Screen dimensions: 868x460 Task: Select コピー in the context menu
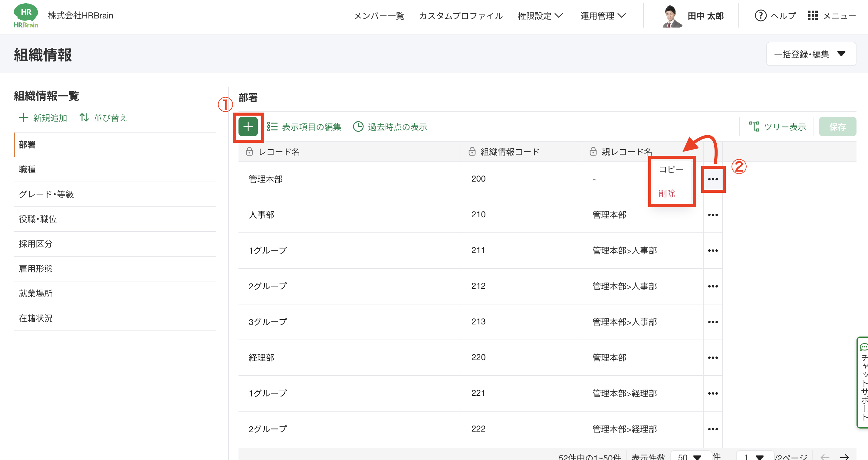[x=671, y=169]
